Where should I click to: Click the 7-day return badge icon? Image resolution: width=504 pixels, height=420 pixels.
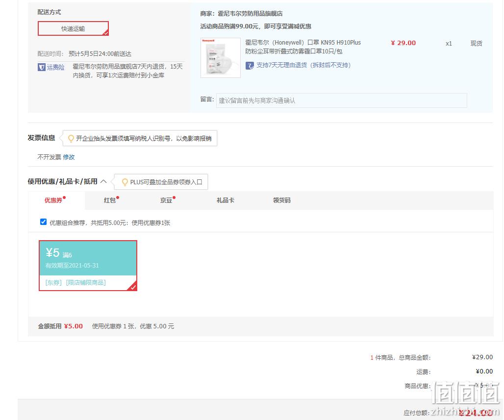coord(250,66)
